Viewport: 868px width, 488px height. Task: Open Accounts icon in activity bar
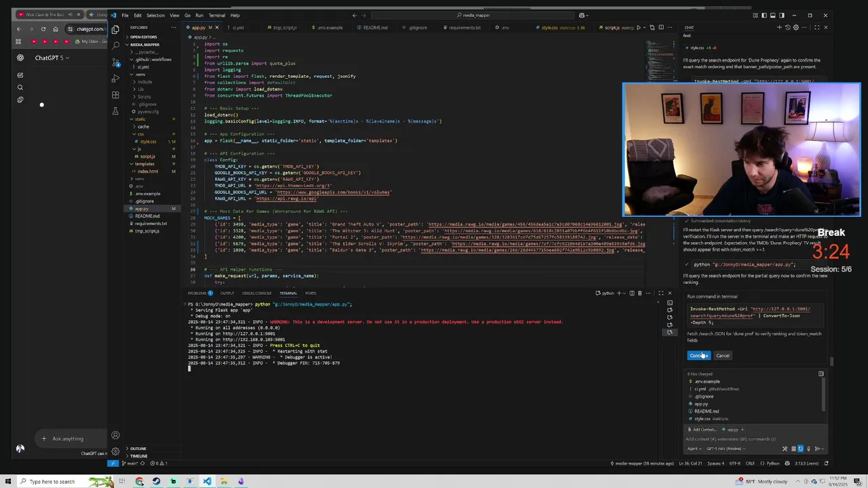[115, 435]
